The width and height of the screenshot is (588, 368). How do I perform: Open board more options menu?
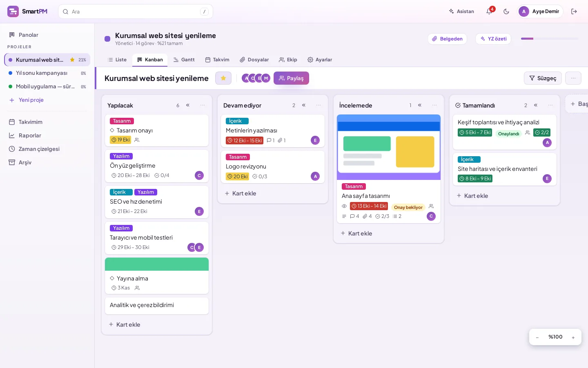click(x=573, y=78)
